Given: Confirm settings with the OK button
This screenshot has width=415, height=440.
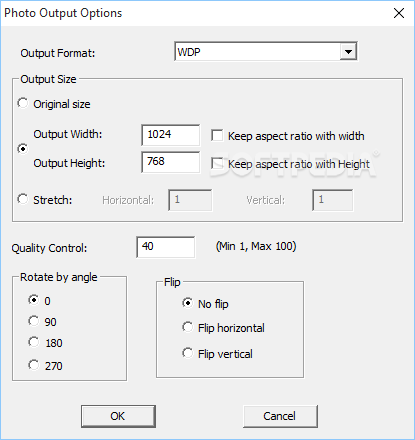Looking at the screenshot, I should coord(118,416).
